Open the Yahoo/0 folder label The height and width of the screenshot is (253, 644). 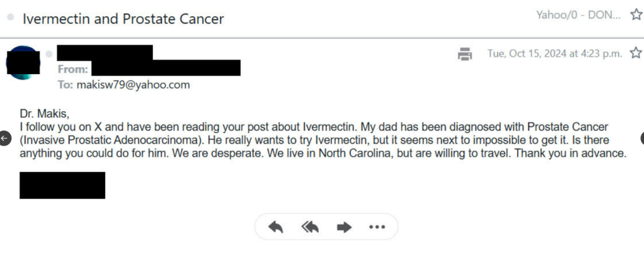[578, 14]
